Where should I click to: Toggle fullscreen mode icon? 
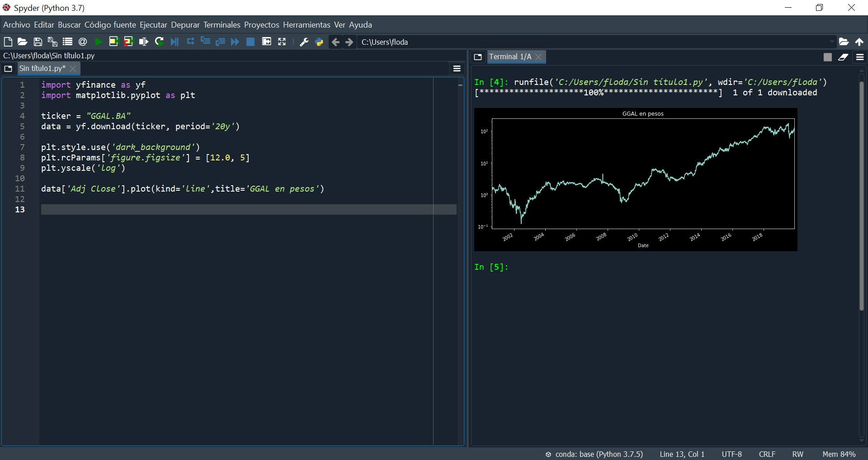coord(282,42)
